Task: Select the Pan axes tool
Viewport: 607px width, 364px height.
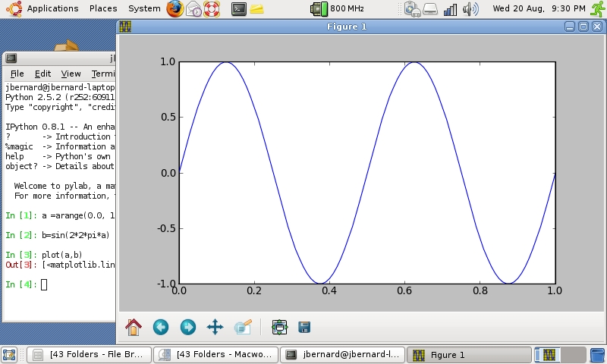Action: click(x=215, y=327)
